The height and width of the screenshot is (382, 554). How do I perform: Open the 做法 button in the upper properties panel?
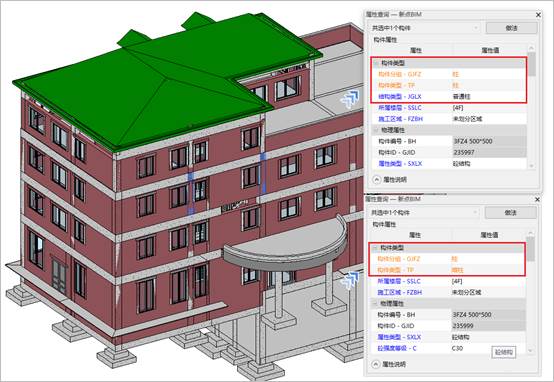(512, 28)
